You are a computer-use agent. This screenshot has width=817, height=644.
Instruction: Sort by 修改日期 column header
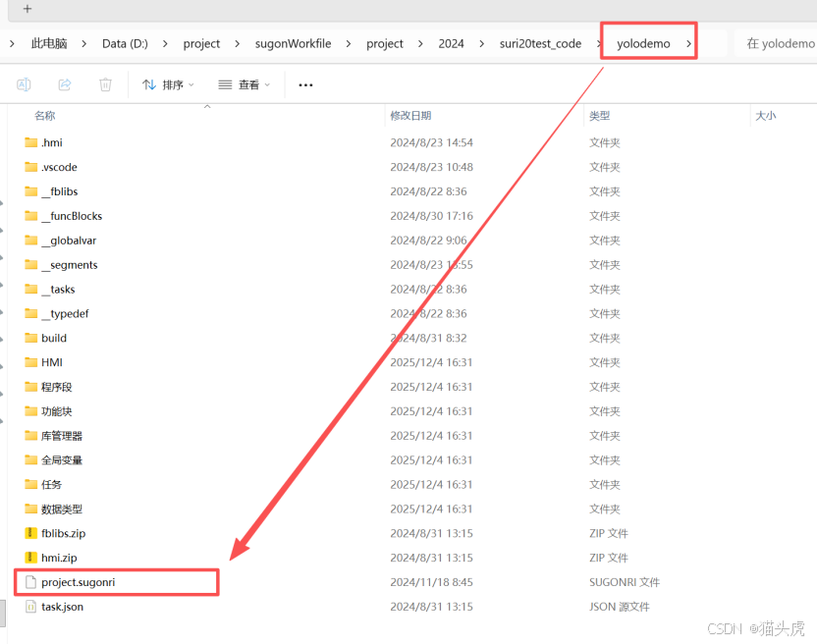410,116
